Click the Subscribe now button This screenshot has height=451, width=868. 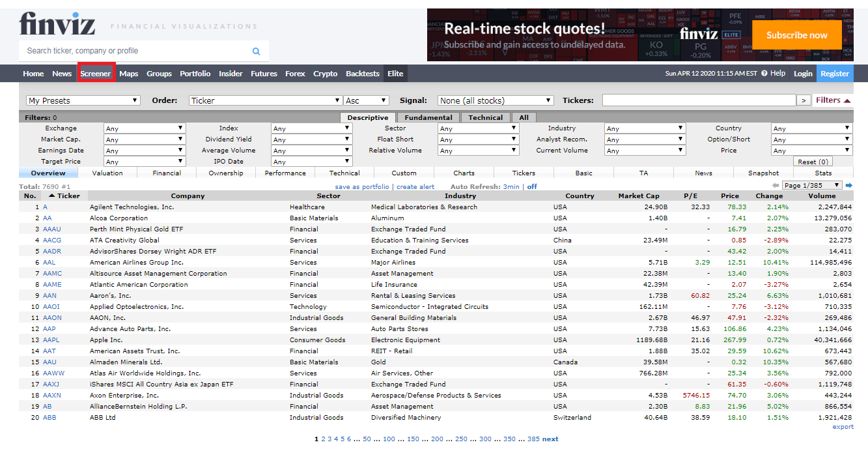[x=797, y=35]
